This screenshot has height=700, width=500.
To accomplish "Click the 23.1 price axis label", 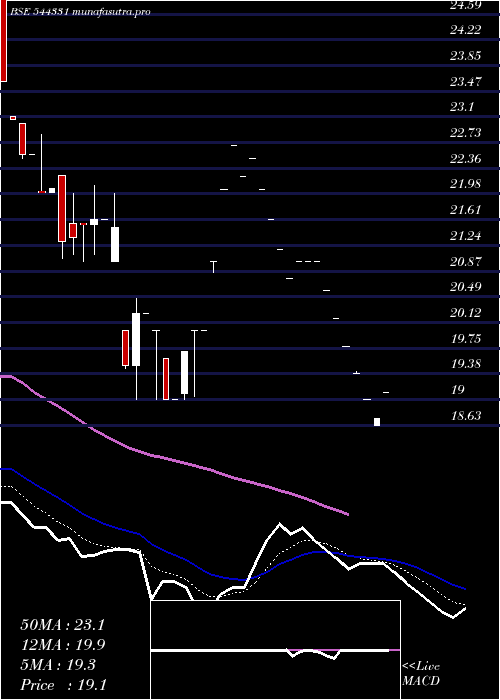I will tap(462, 107).
